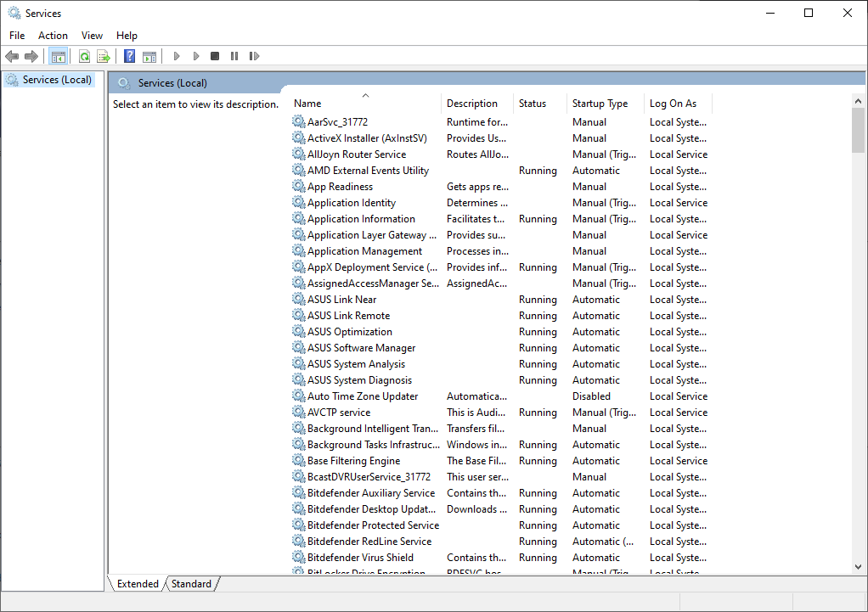The height and width of the screenshot is (612, 868).
Task: Open Help using blue question mark icon
Action: [x=129, y=56]
